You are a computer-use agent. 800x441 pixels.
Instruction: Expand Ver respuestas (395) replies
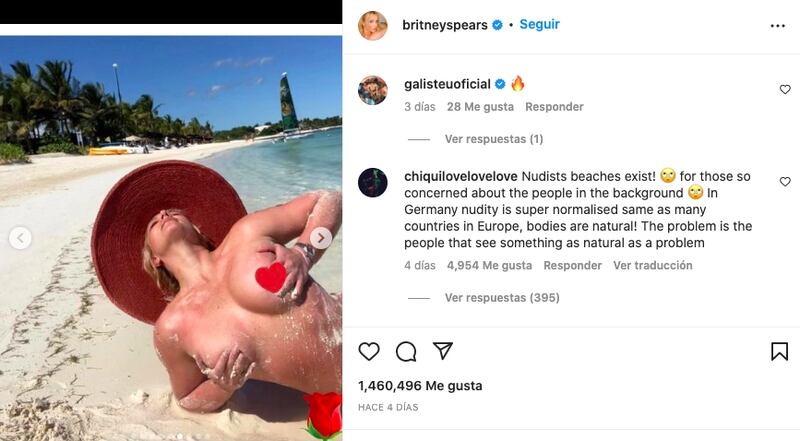502,298
